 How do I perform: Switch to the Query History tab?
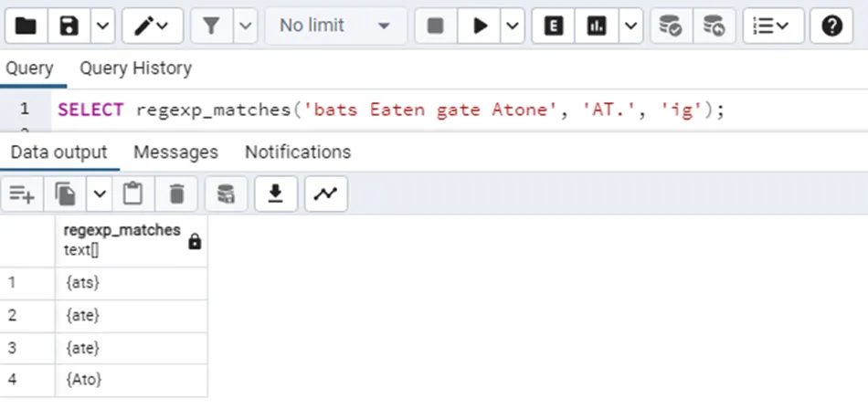(135, 68)
